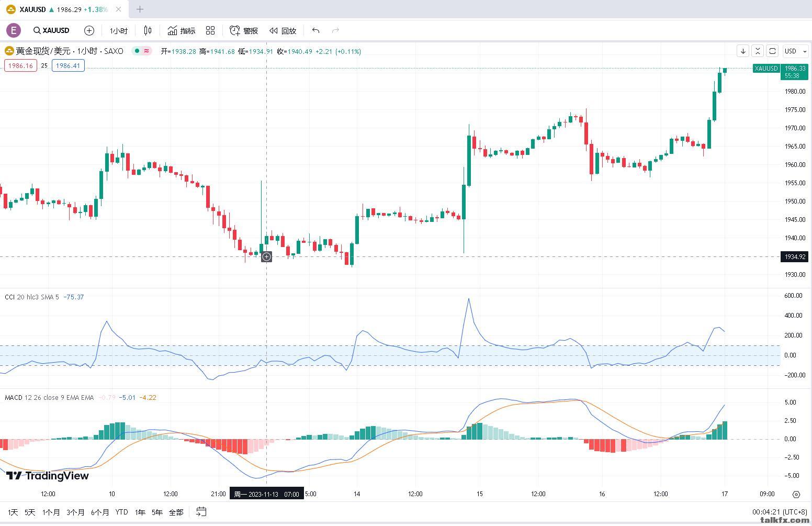Set range to YTD
The height and width of the screenshot is (526, 812).
(x=121, y=512)
